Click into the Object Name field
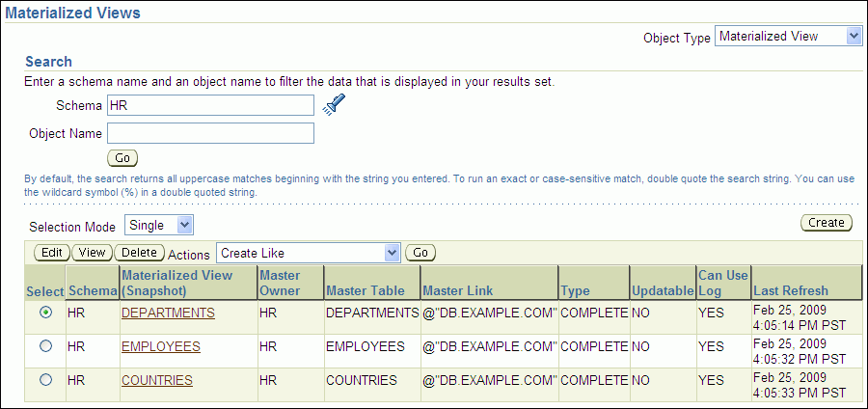The width and height of the screenshot is (868, 409). pos(210,133)
